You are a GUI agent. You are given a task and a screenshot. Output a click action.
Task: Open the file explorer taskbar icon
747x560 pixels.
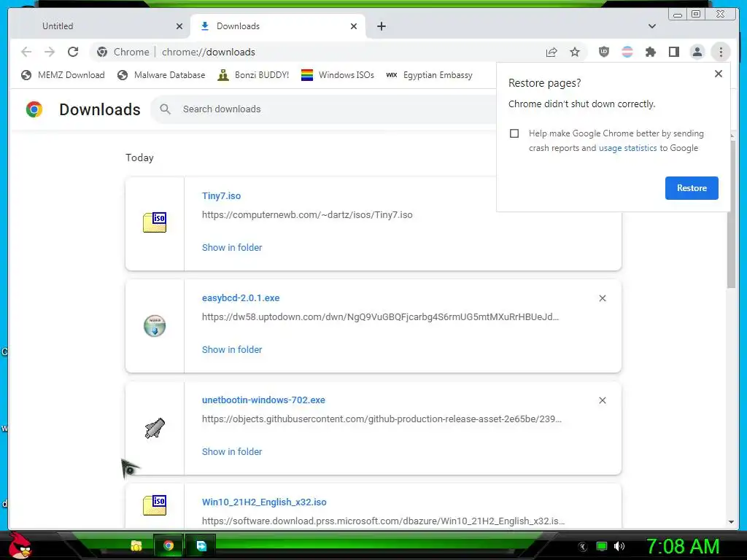point(136,545)
